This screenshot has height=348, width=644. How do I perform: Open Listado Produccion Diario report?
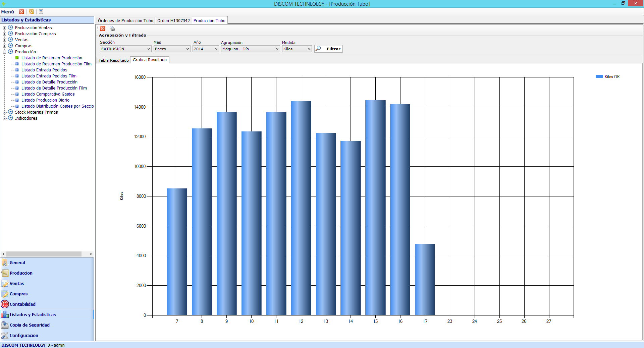click(x=45, y=100)
